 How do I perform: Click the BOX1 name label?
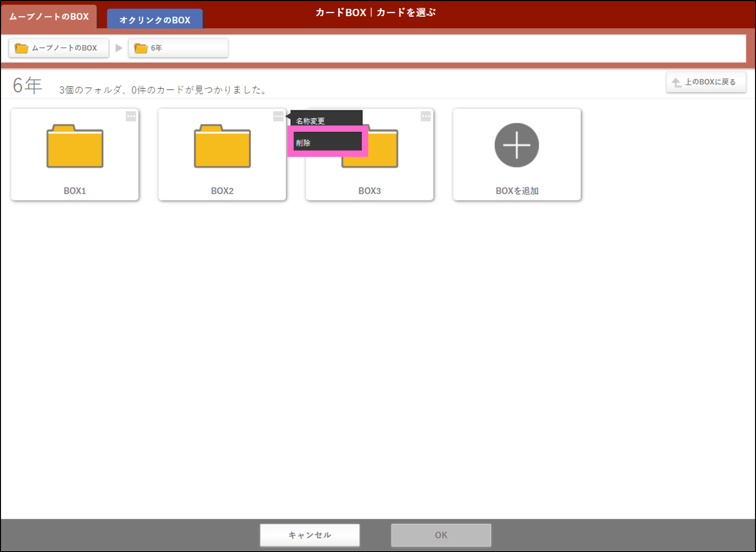click(x=75, y=191)
